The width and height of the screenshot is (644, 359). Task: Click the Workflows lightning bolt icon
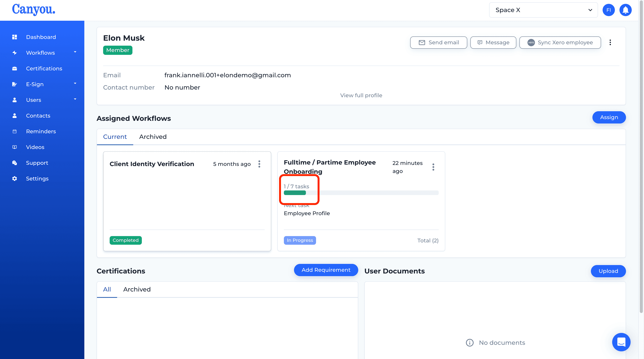click(x=15, y=53)
